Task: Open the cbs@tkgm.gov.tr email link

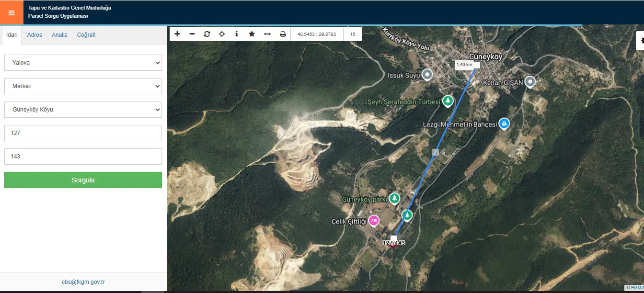Action: pyautogui.click(x=83, y=282)
